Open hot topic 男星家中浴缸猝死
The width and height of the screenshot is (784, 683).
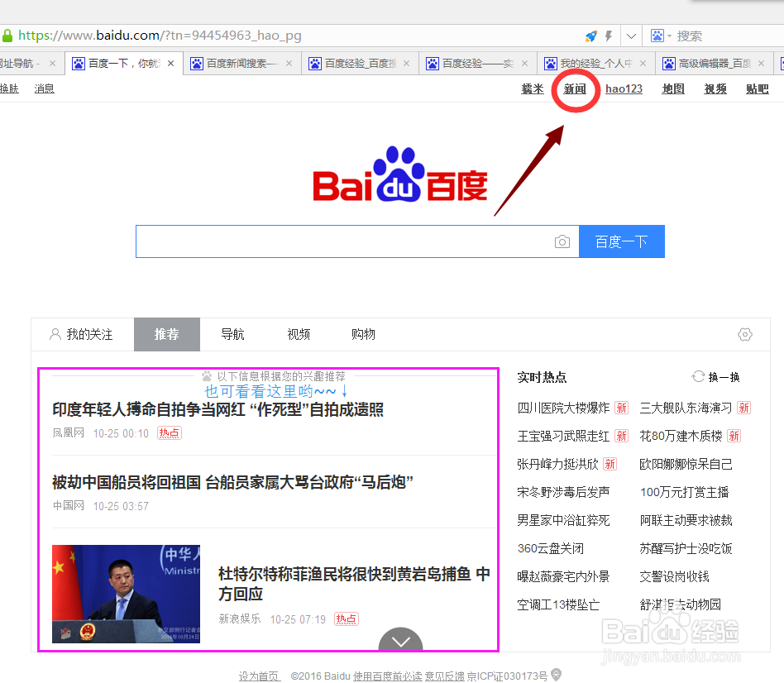tap(563, 520)
